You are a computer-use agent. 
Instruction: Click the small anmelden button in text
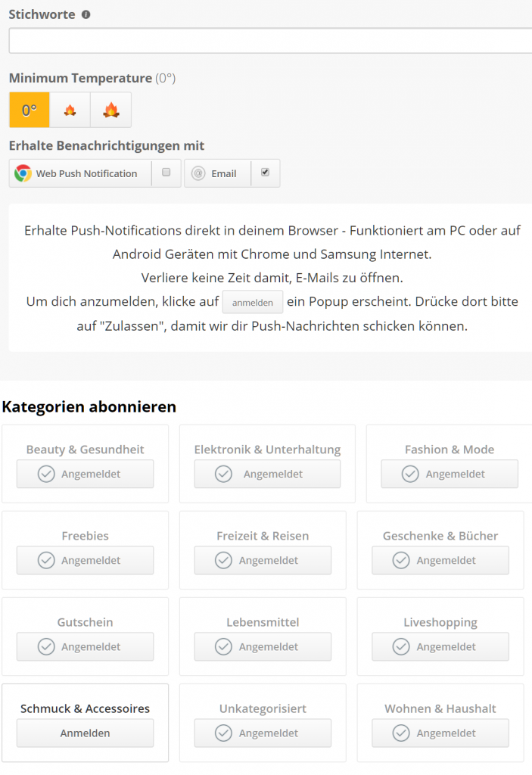point(253,302)
